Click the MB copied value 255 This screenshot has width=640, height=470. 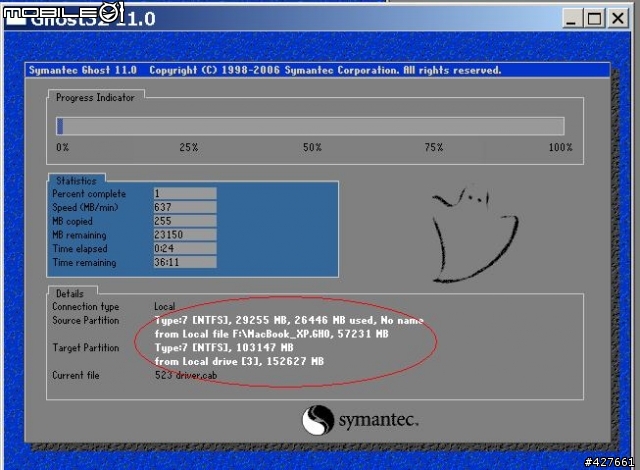point(185,221)
